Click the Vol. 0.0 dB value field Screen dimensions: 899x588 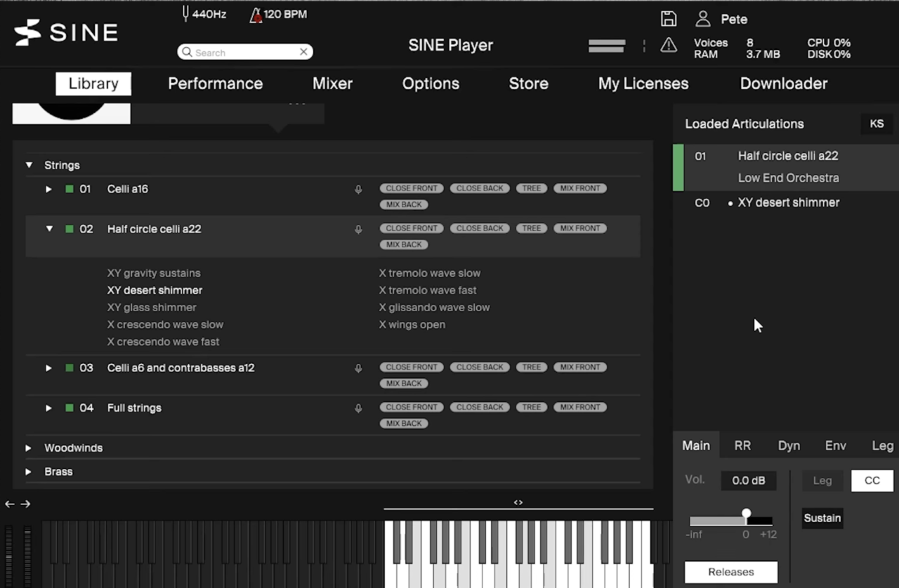[x=749, y=481]
